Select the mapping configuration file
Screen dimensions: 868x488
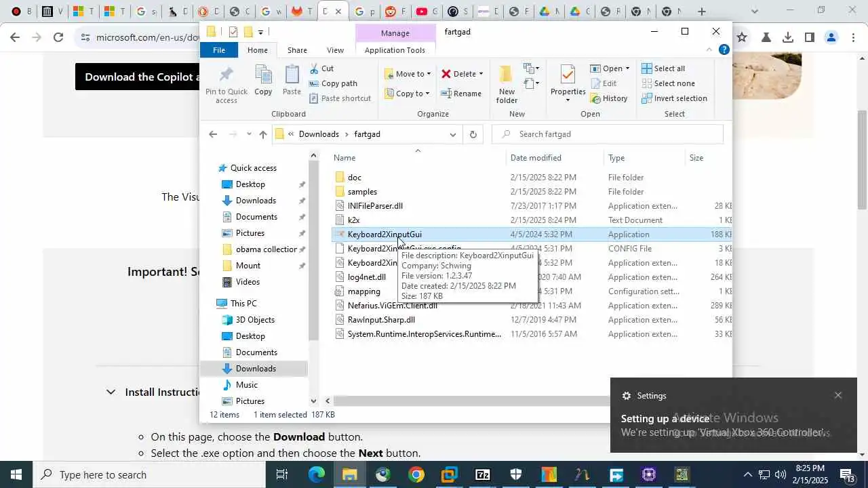[363, 291]
